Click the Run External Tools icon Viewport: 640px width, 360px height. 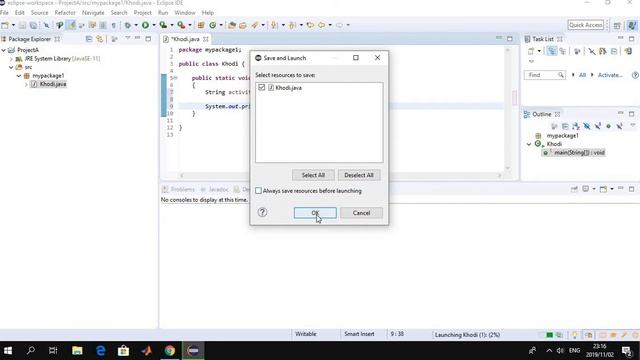click(181, 25)
